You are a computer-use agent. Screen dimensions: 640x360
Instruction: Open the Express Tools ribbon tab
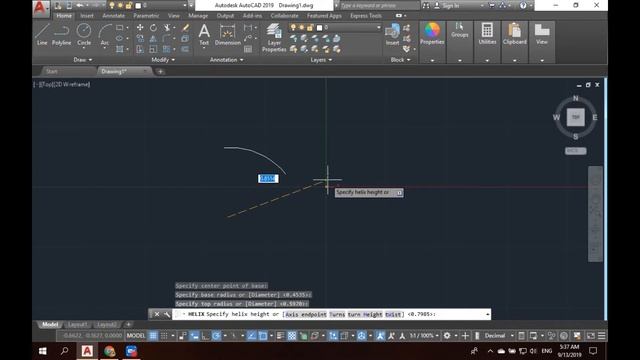point(366,16)
